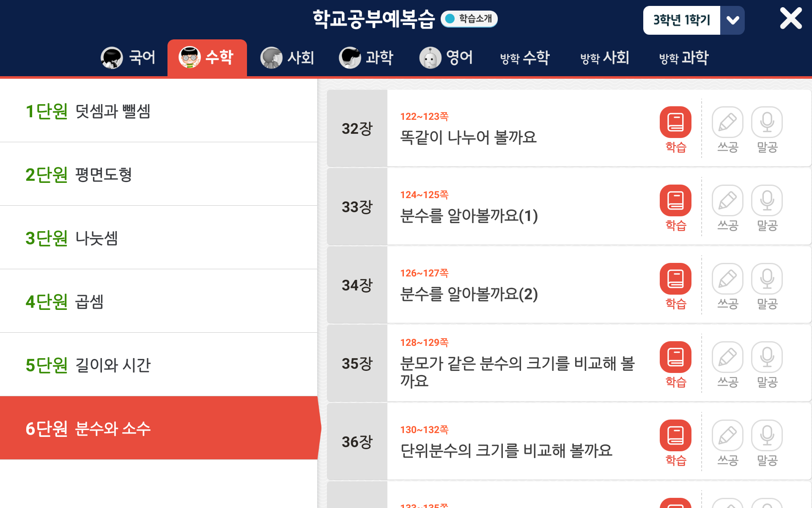Open 학습 book icon for 34장
The height and width of the screenshot is (508, 812).
pyautogui.click(x=675, y=279)
